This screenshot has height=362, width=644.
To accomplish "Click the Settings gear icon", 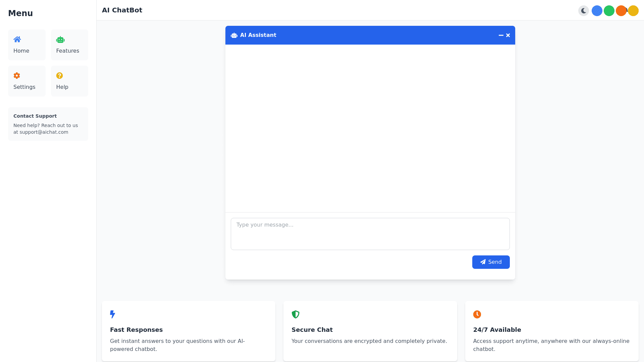I will 17,76.
